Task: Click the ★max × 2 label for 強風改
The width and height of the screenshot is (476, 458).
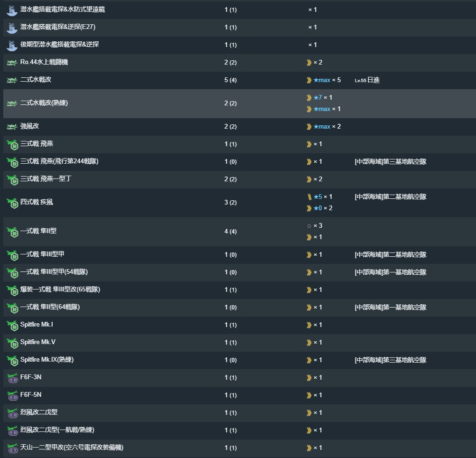Action: [327, 127]
